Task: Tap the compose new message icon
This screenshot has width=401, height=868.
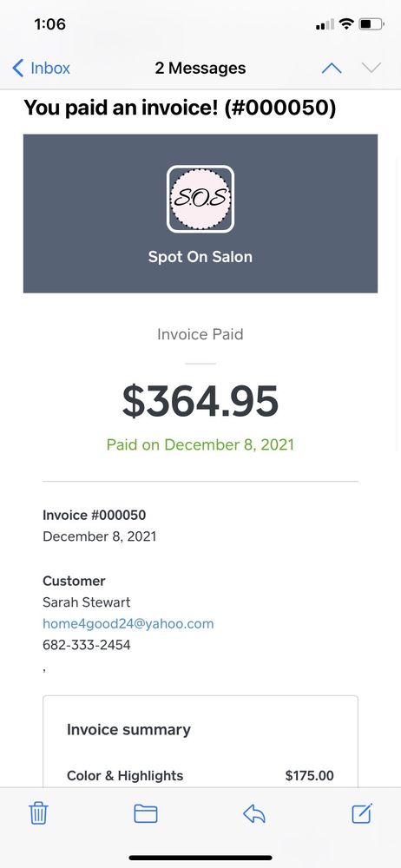Action: click(x=362, y=812)
